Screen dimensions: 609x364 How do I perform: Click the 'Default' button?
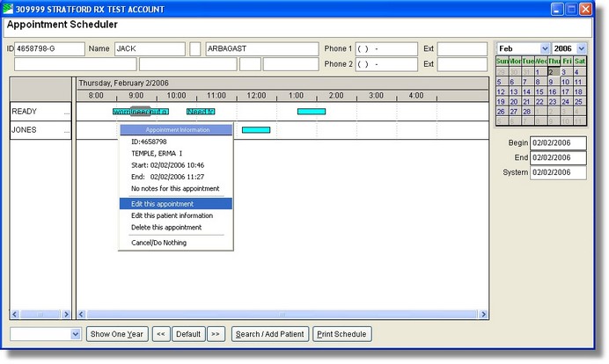click(x=188, y=334)
